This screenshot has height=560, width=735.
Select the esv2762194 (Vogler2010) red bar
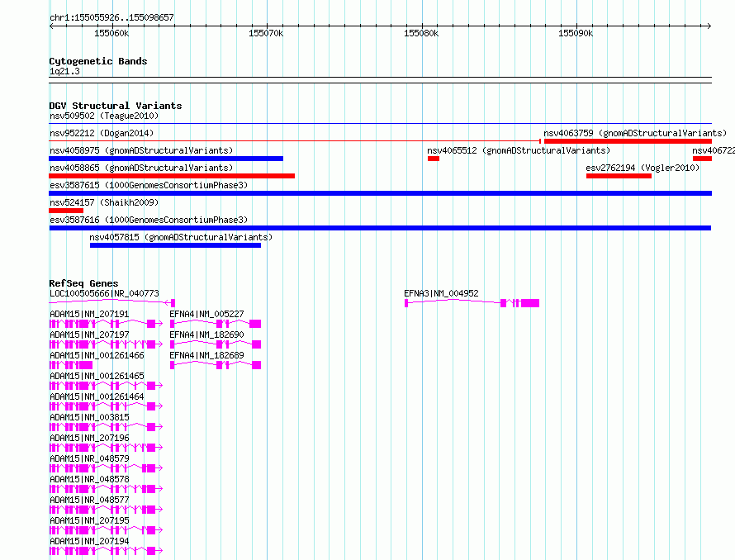click(619, 176)
